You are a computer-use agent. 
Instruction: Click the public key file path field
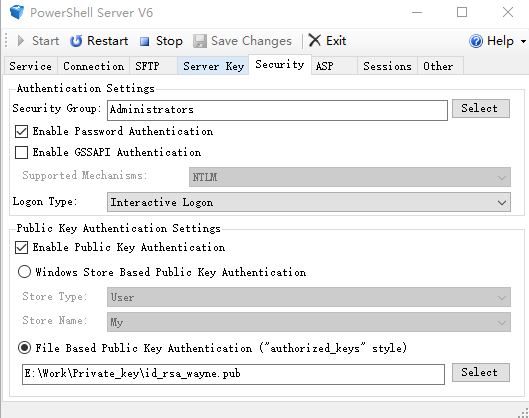point(233,374)
